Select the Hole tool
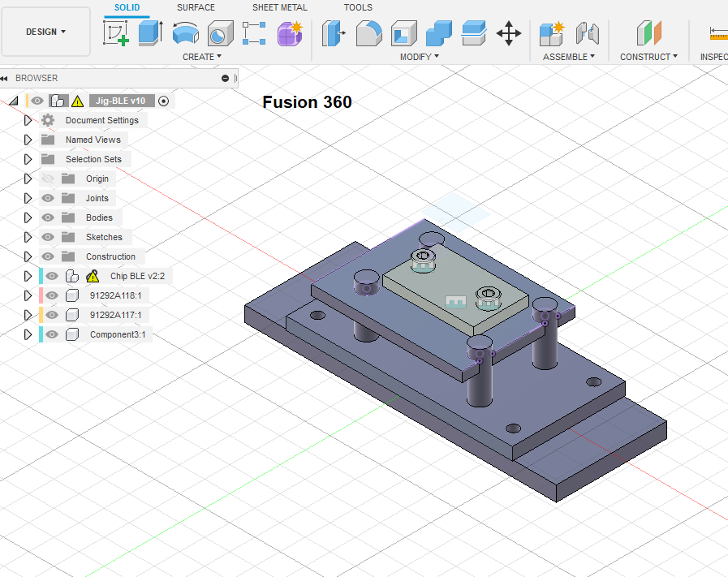The height and width of the screenshot is (577, 728). (x=220, y=33)
